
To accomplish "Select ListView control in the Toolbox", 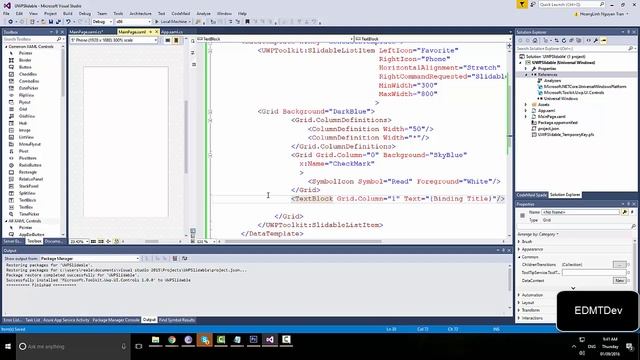I will pos(26,137).
